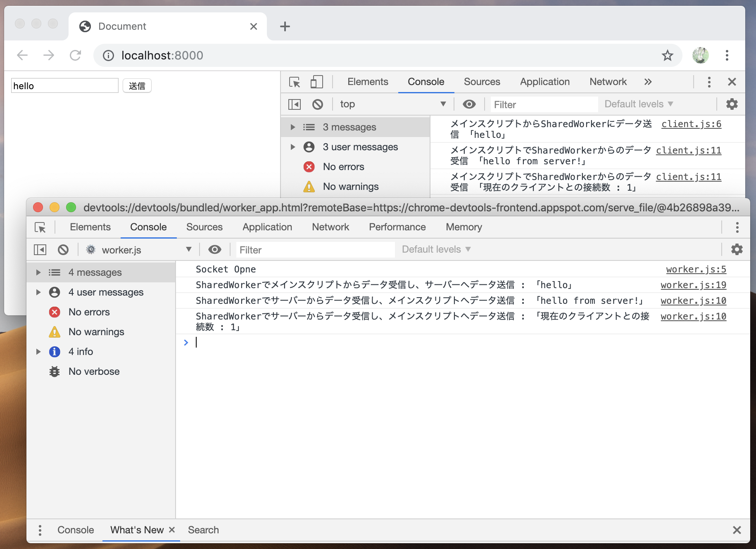Open Performance tab in worker DevTools
This screenshot has height=549, width=756.
(x=397, y=227)
